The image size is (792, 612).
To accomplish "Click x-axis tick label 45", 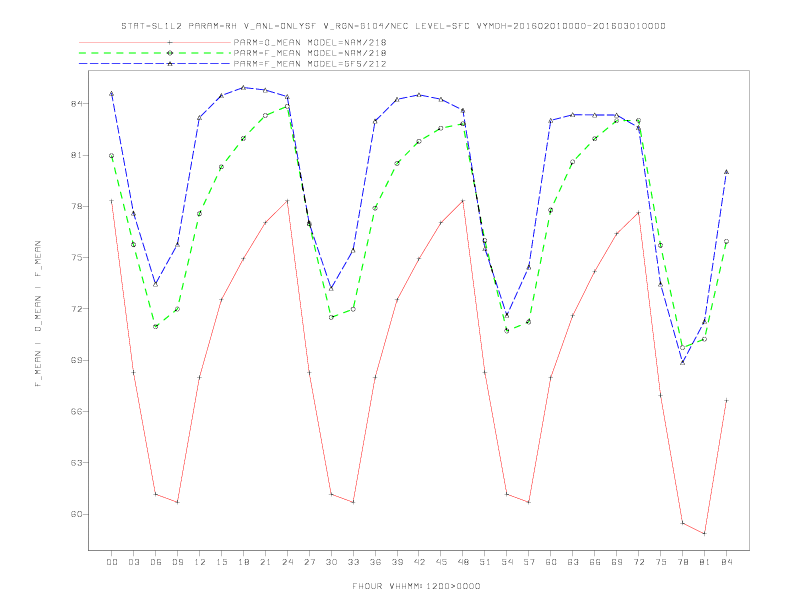I will click(x=441, y=562).
